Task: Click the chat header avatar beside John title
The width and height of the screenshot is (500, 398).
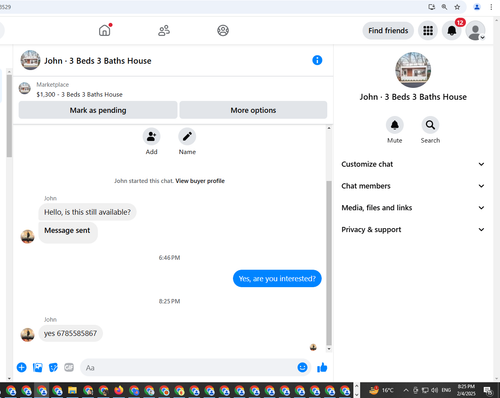Action: (30, 60)
